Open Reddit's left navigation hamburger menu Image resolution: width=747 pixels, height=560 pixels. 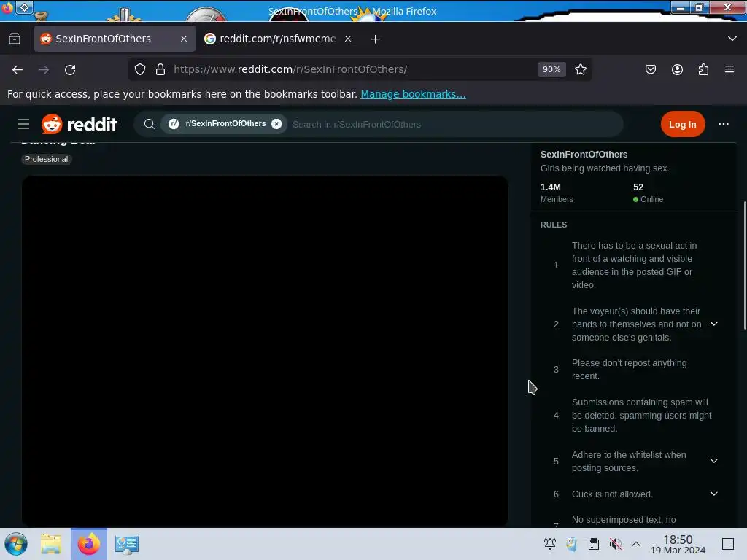(x=23, y=124)
